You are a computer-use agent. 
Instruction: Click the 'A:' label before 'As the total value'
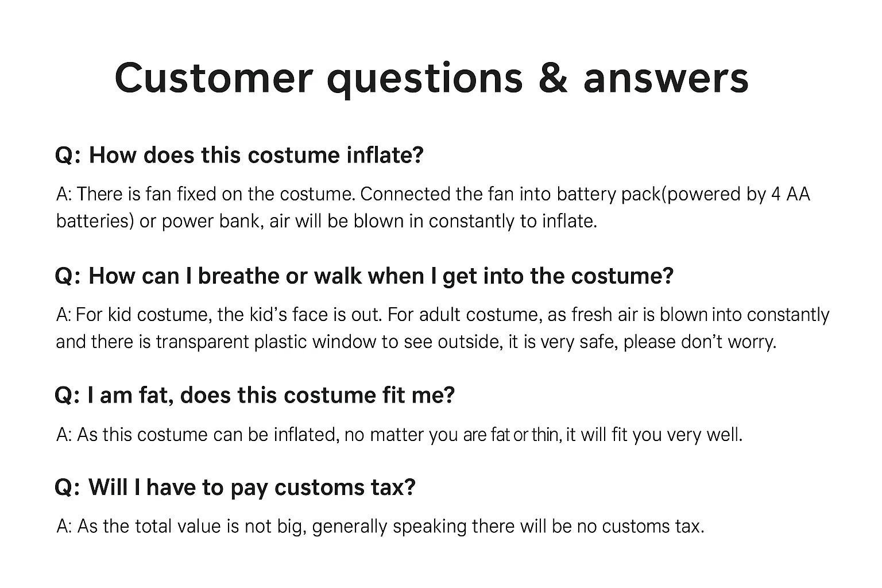(x=64, y=526)
